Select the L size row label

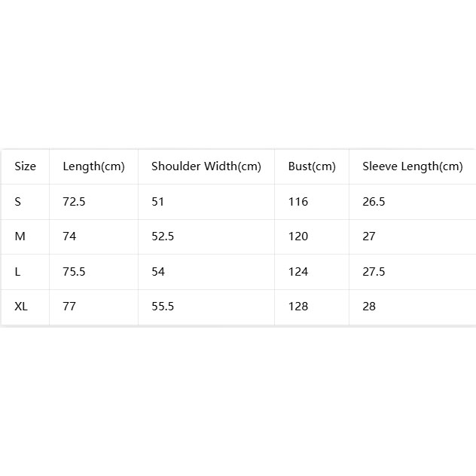25,272
